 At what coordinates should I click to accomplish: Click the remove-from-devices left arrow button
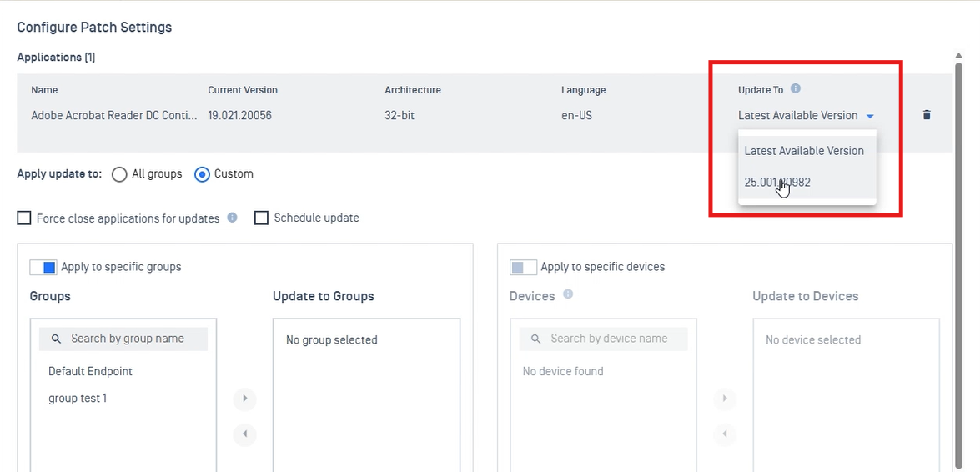[724, 434]
